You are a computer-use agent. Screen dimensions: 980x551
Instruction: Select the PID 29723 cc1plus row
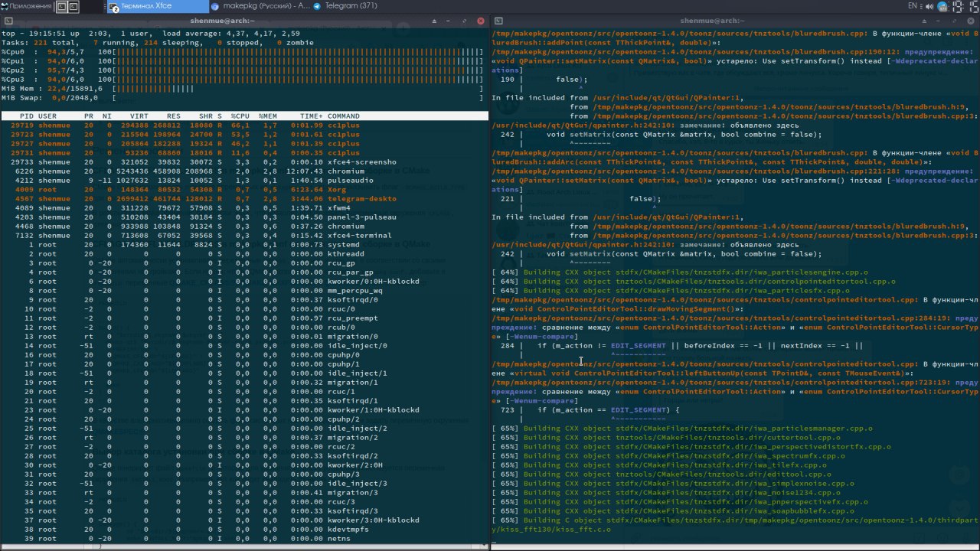click(244, 135)
